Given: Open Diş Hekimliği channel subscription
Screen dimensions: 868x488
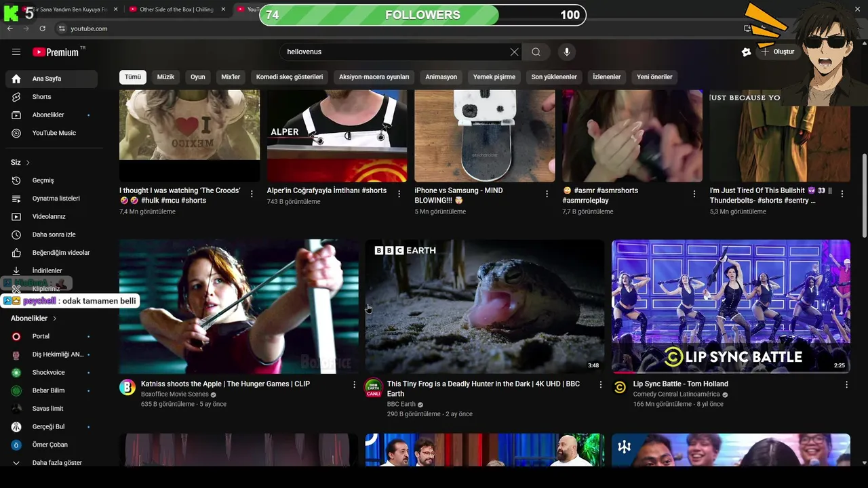Looking at the screenshot, I should pyautogui.click(x=52, y=354).
